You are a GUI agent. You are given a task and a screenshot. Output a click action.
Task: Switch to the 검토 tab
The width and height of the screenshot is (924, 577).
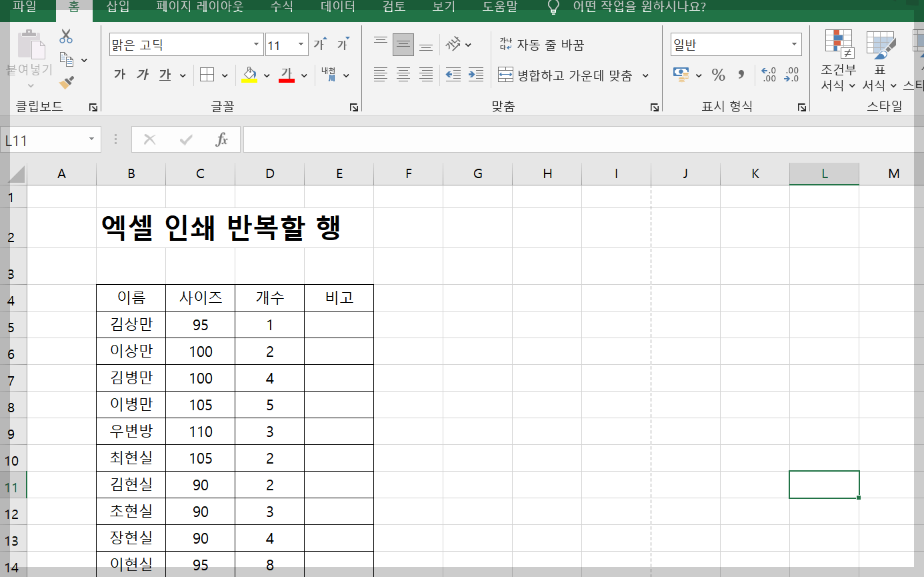point(394,7)
